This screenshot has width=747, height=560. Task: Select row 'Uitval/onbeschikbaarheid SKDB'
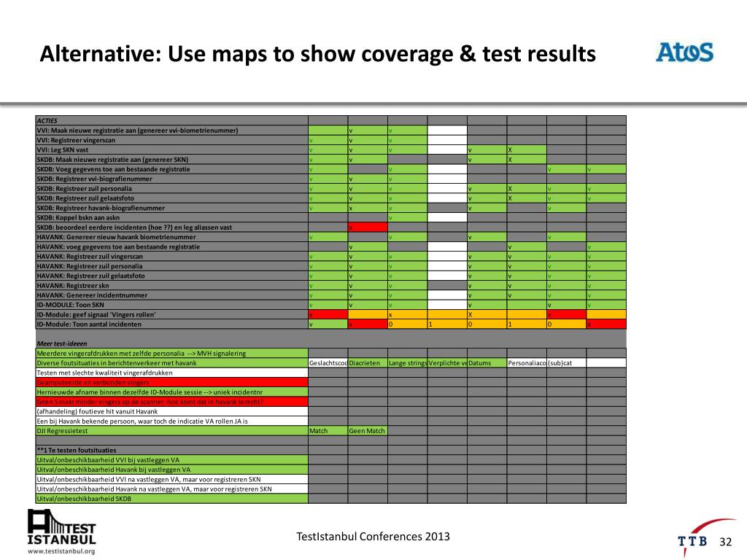172,499
